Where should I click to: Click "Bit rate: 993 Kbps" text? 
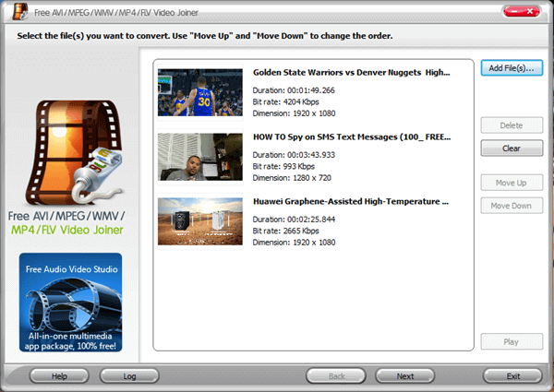[x=283, y=167]
